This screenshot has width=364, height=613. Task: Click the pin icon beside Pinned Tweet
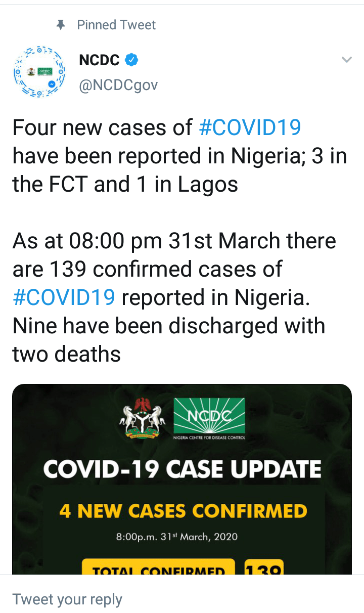tap(62, 25)
